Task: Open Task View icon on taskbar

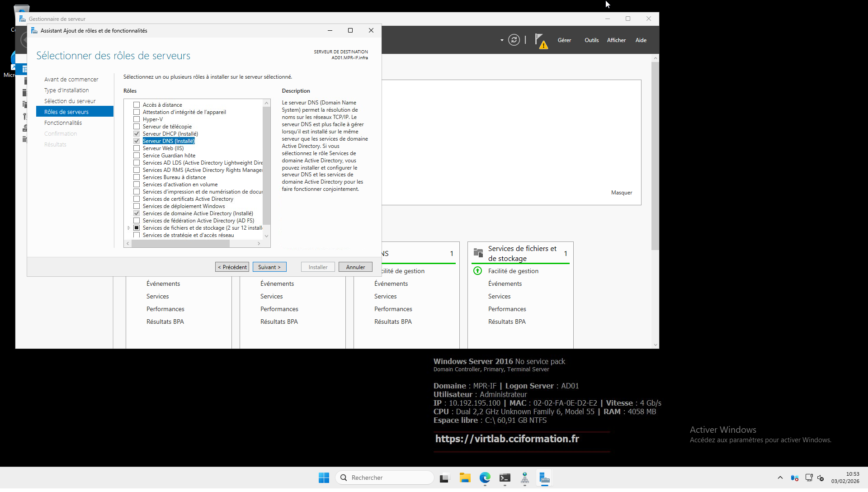Action: [445, 478]
